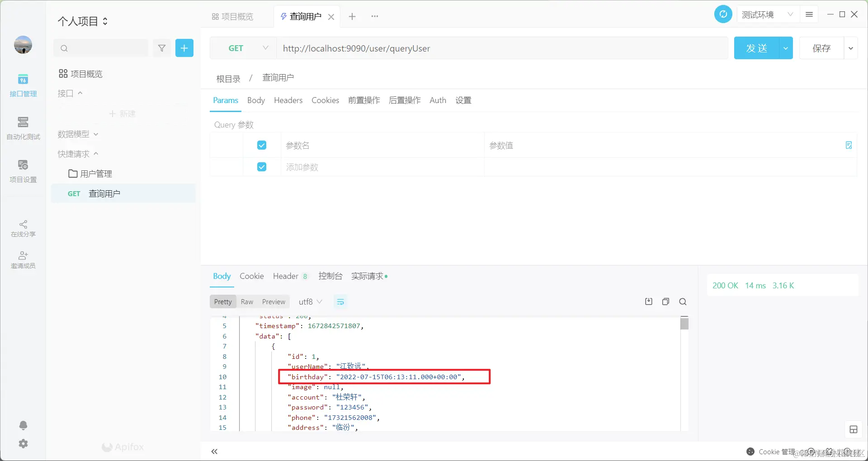
Task: Open the 自动化测试 sidebar section
Action: [x=23, y=128]
